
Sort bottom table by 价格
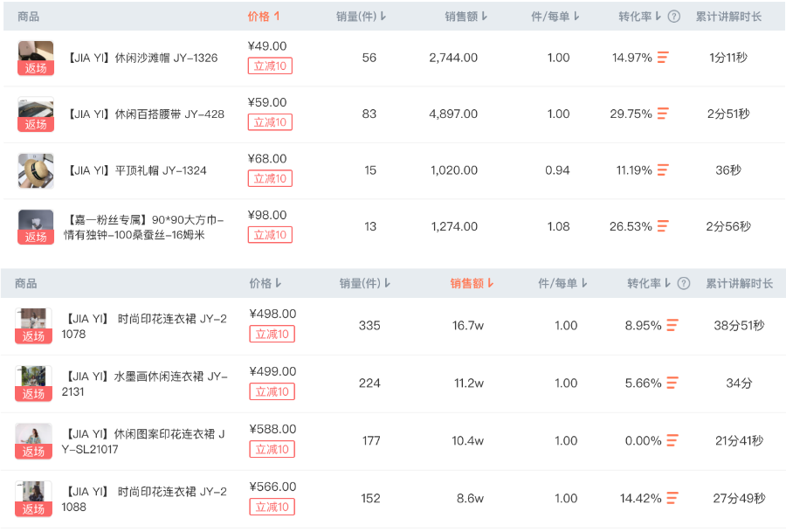click(265, 284)
